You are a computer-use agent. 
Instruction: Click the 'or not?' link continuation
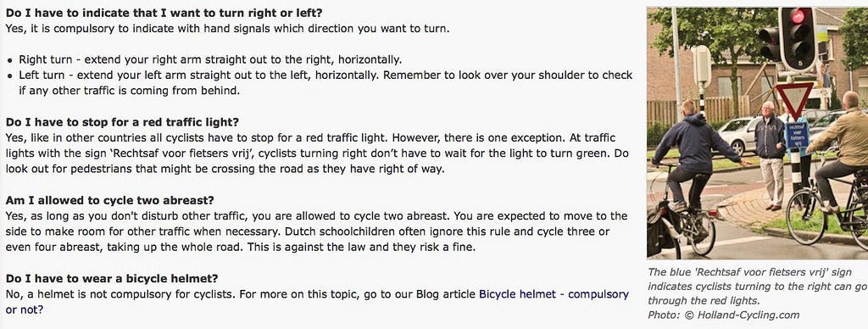25,309
